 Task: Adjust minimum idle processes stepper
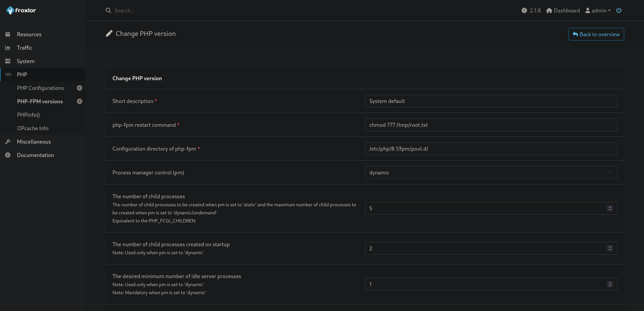tap(610, 284)
